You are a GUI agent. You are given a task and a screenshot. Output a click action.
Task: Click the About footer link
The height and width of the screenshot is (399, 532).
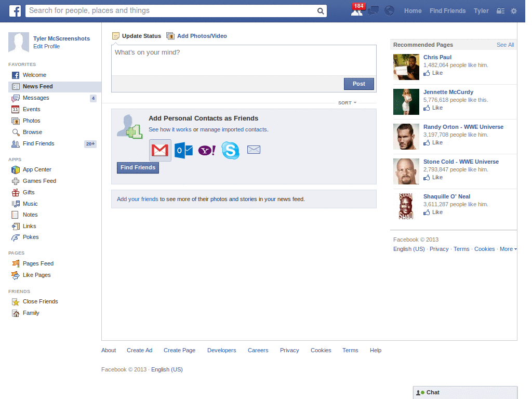pos(109,351)
